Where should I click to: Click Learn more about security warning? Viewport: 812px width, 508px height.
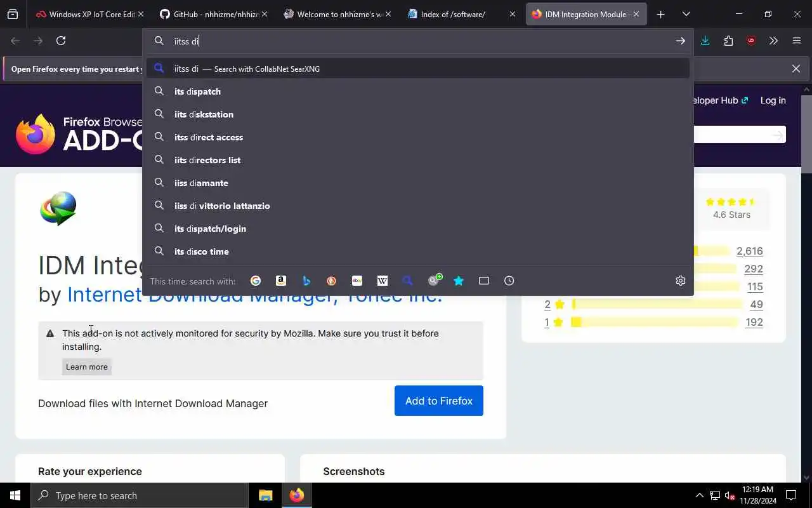coord(87,367)
